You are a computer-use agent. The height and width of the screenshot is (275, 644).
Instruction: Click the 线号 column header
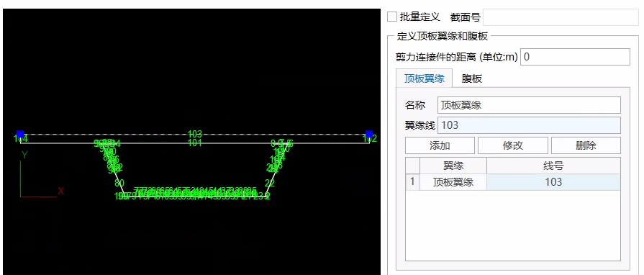click(x=553, y=166)
